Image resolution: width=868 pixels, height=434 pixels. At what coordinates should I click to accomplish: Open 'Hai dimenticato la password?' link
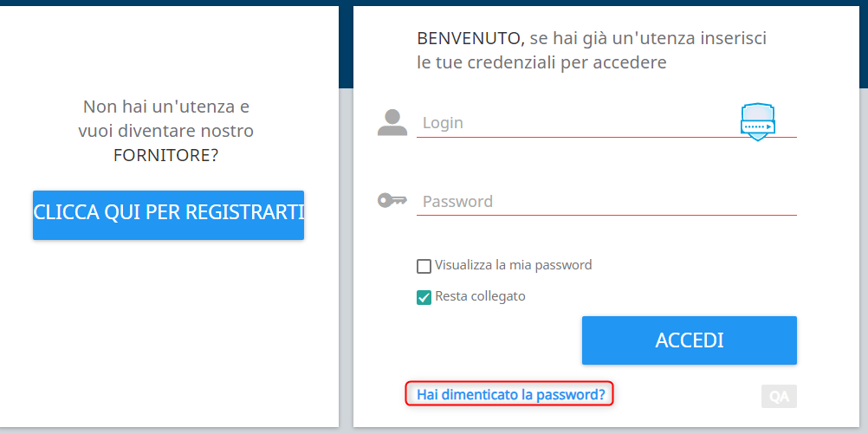[x=510, y=394]
